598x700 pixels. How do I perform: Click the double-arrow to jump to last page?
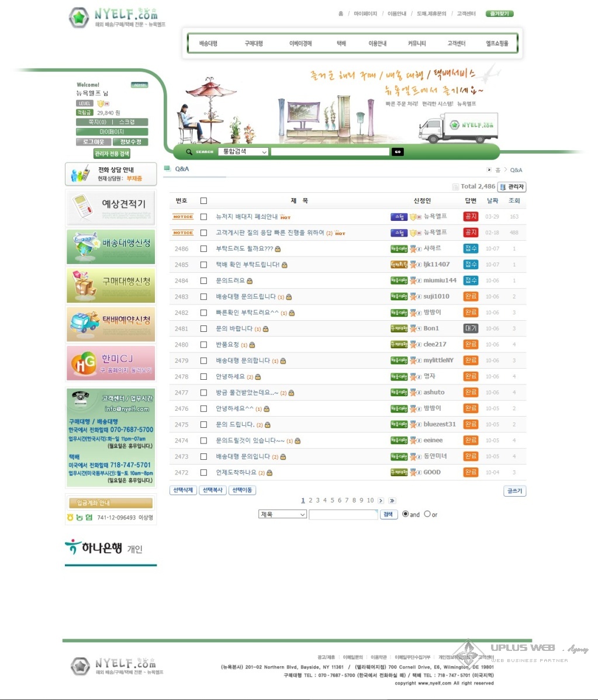click(x=391, y=500)
